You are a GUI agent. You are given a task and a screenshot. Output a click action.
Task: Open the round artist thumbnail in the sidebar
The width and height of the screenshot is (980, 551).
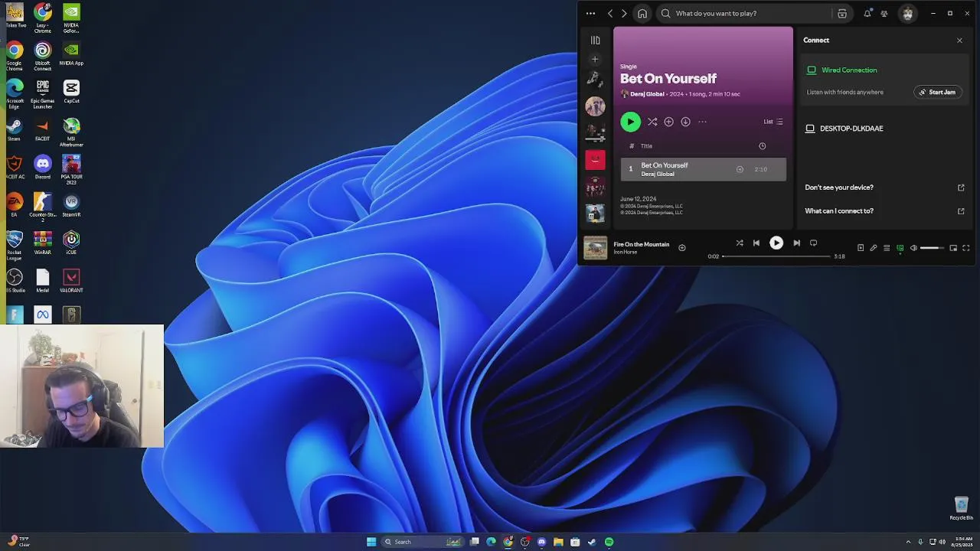click(x=595, y=106)
